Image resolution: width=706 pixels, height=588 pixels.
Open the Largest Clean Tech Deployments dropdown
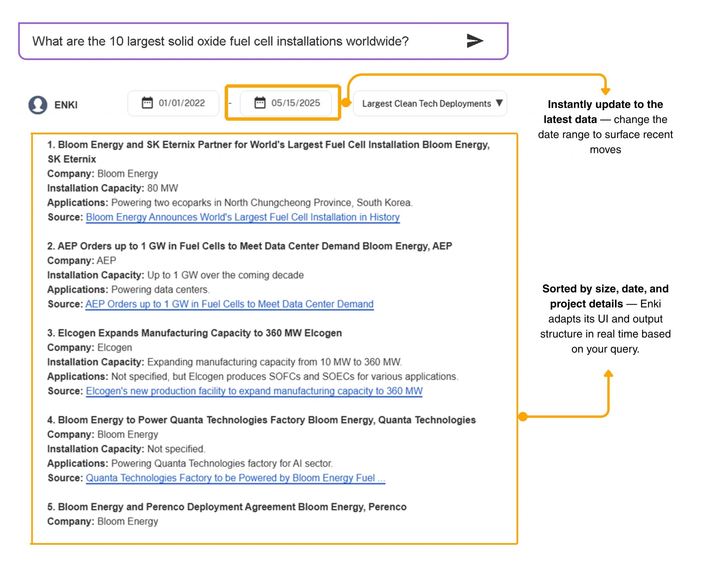pyautogui.click(x=426, y=103)
